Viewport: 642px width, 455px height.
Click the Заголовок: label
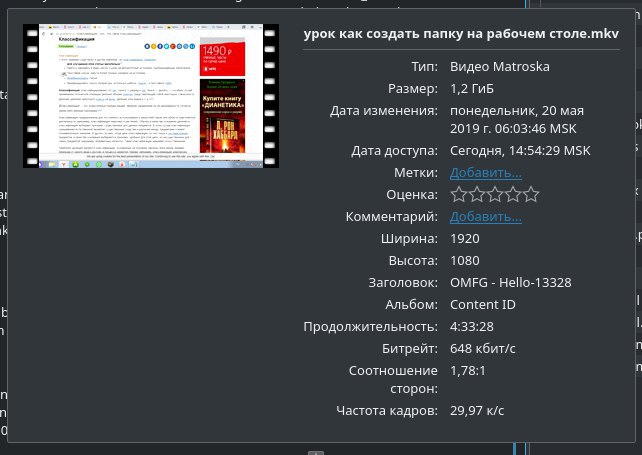(403, 283)
